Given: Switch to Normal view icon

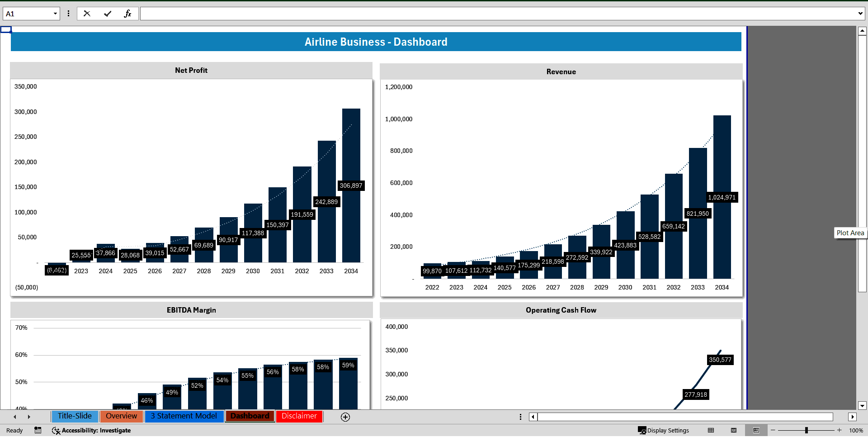Looking at the screenshot, I should [711, 430].
